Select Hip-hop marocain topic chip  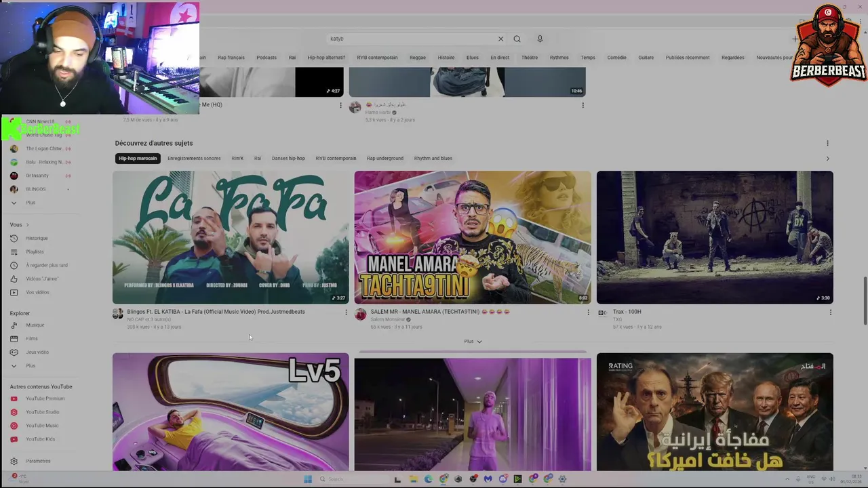pyautogui.click(x=138, y=158)
